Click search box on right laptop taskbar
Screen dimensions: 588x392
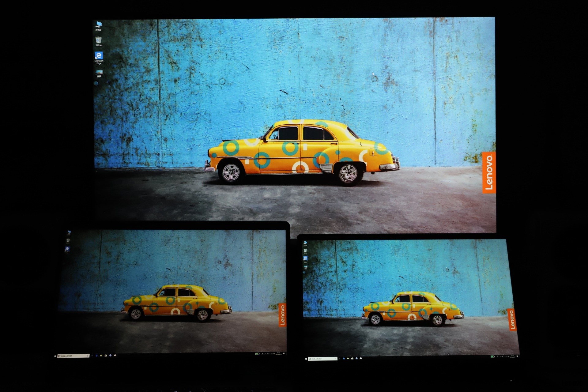point(322,359)
